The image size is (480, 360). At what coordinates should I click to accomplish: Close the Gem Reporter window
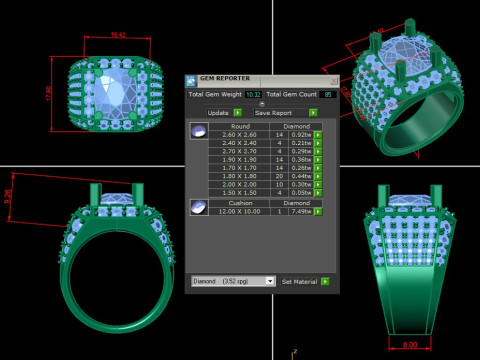[x=334, y=81]
